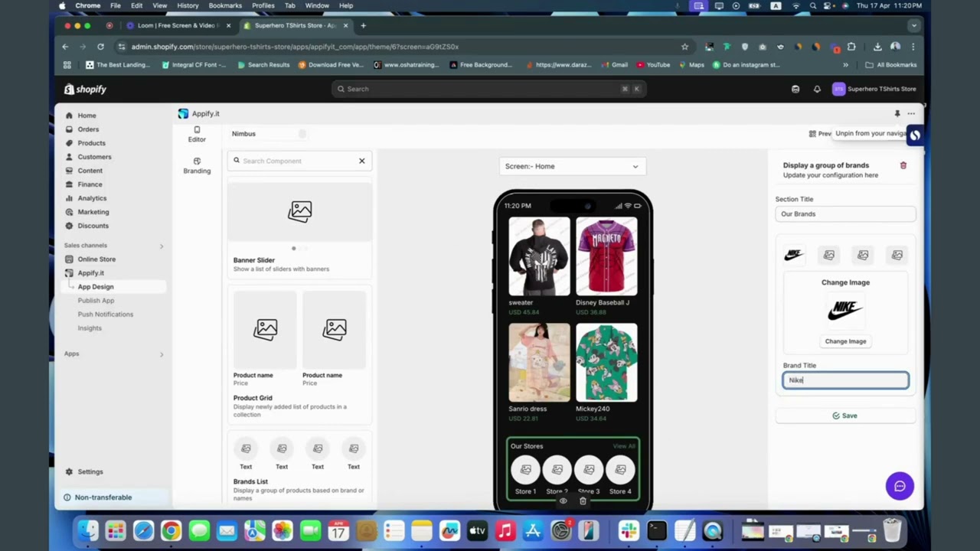Open Push Notifications under Appify.it
980x551 pixels.
[x=105, y=315]
